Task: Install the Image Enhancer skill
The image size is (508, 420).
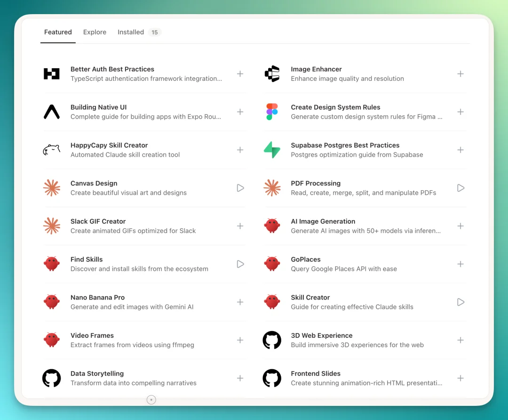Action: [460, 73]
